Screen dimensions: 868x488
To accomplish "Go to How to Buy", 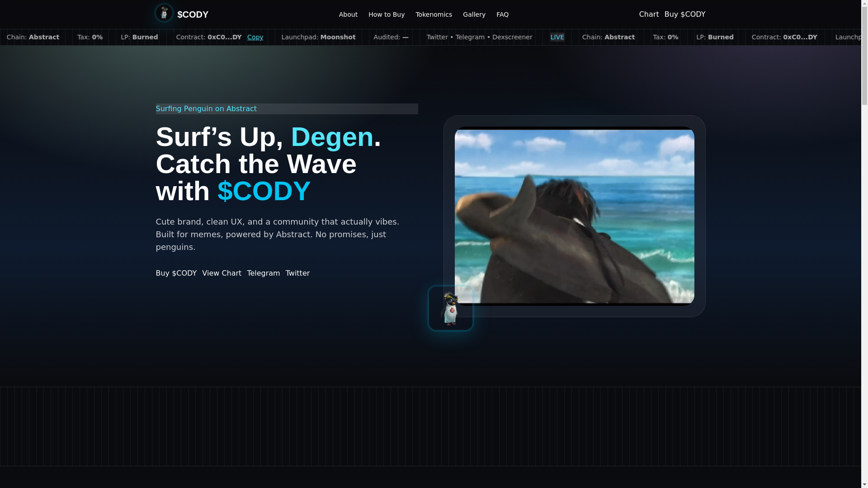I will (387, 14).
